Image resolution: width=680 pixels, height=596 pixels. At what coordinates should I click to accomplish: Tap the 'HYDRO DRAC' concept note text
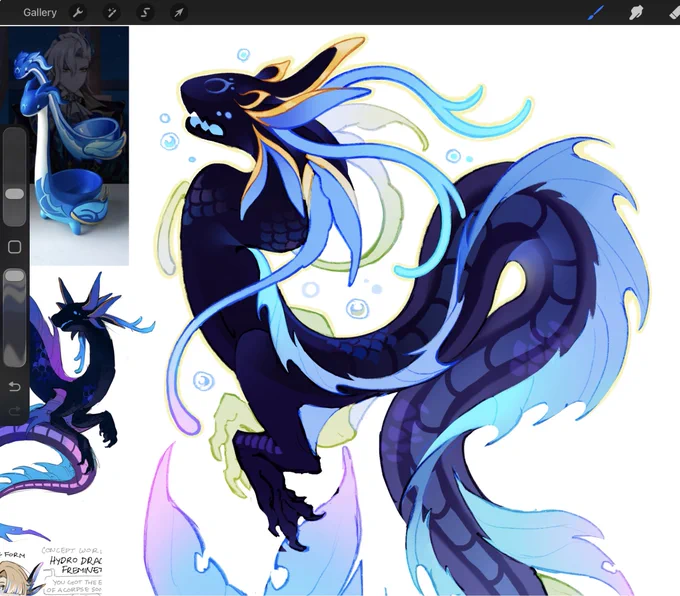click(75, 560)
